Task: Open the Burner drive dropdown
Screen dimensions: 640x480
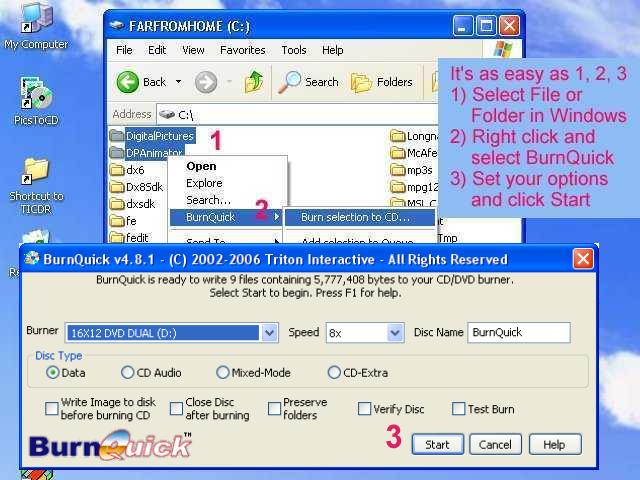Action: coord(269,333)
